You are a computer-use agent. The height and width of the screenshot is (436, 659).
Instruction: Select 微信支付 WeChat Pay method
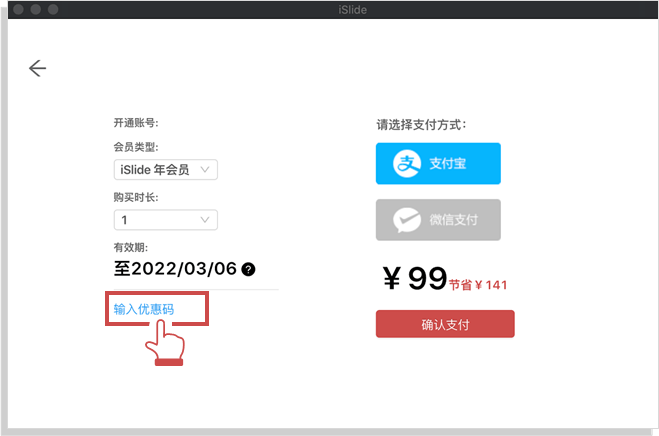coord(438,220)
